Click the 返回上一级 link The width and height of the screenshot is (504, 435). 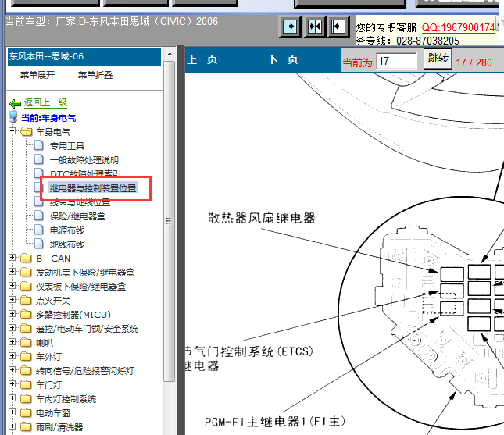coord(45,103)
